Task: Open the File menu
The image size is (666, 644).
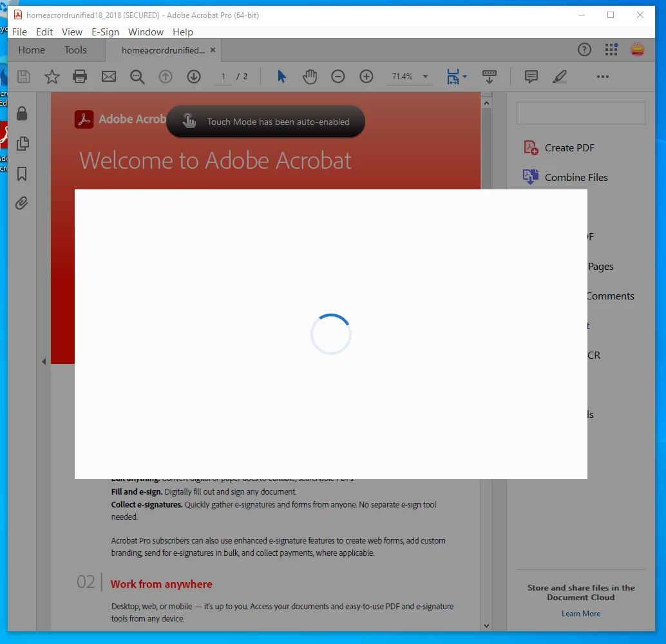Action: 19,32
